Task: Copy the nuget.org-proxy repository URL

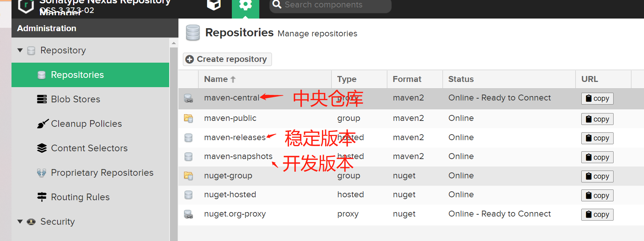Action: point(597,214)
